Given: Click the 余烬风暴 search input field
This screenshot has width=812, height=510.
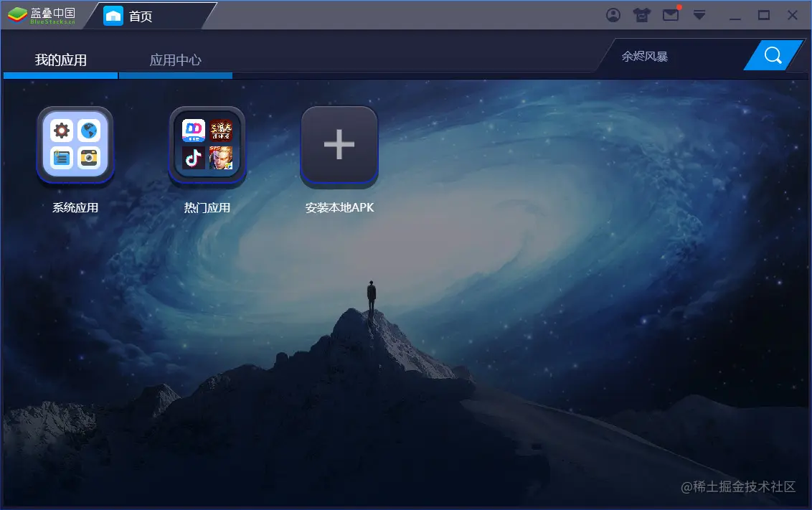Looking at the screenshot, I should point(660,55).
